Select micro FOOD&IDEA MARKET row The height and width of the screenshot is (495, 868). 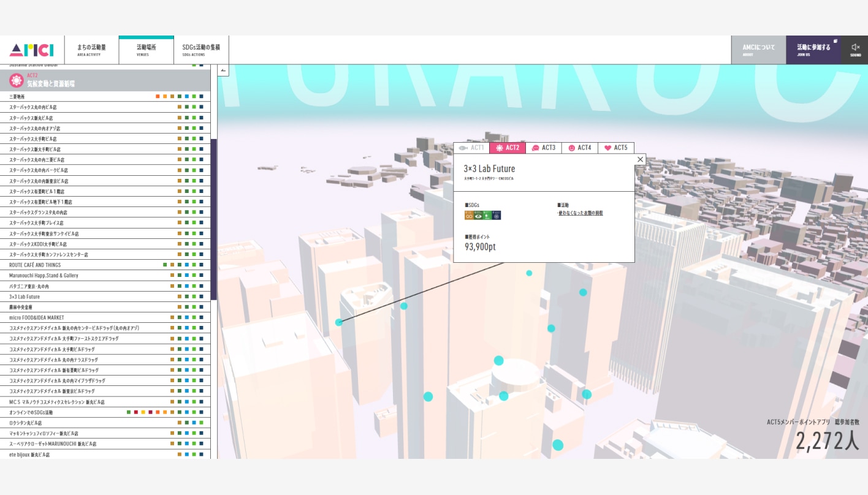click(105, 317)
